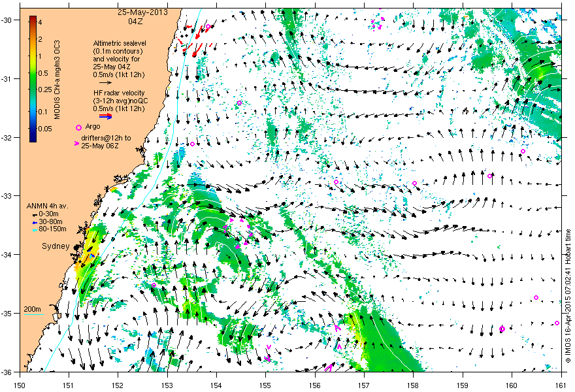This screenshot has width=575, height=392.
Task: Click the Argo magenta circle in the legend
Action: click(x=78, y=127)
